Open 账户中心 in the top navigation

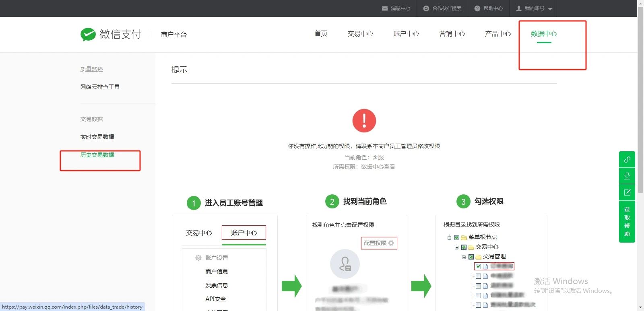coord(406,34)
